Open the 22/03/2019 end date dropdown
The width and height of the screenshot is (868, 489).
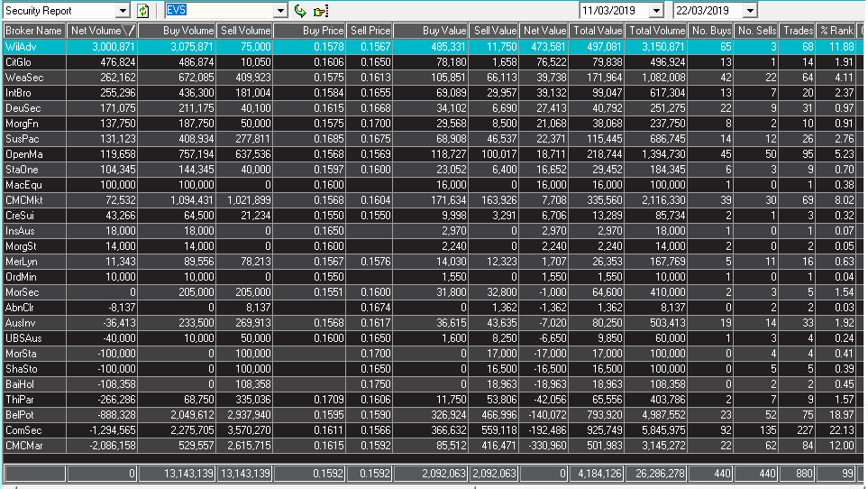point(750,11)
